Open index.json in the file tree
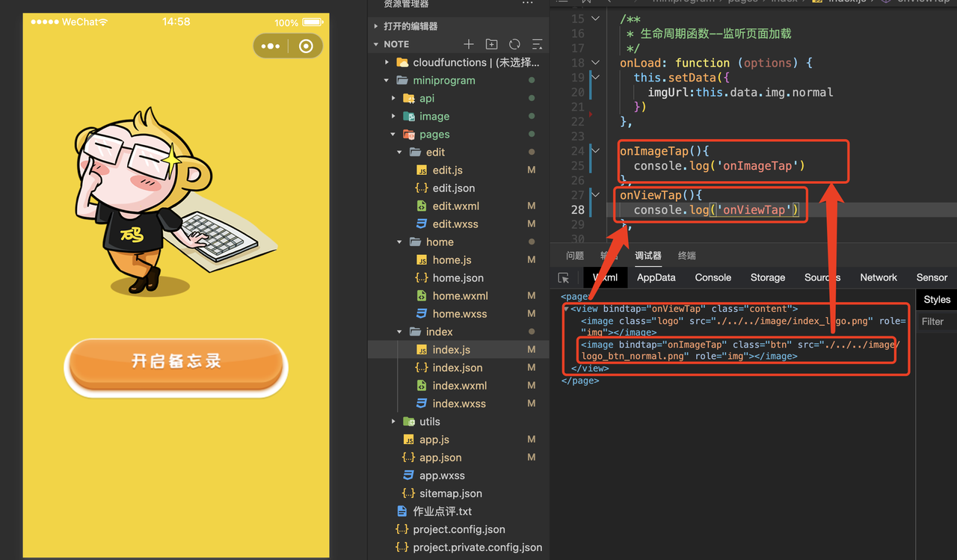Image resolution: width=957 pixels, height=560 pixels. tap(457, 368)
